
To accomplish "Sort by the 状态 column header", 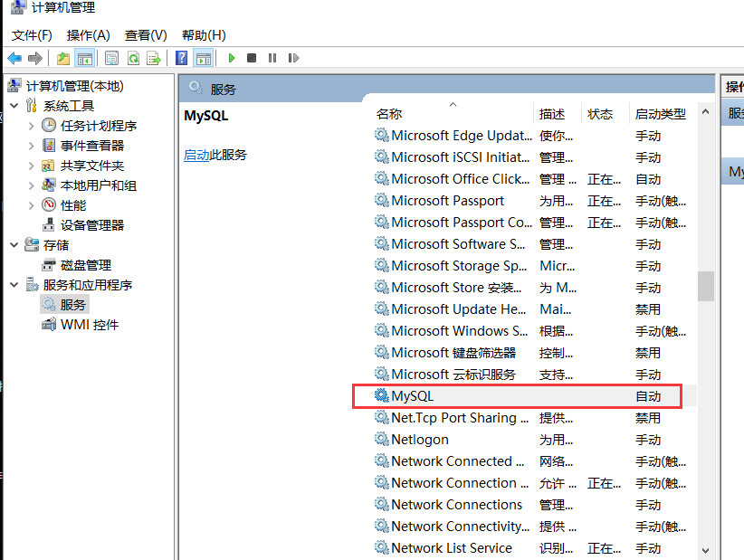I will (600, 114).
